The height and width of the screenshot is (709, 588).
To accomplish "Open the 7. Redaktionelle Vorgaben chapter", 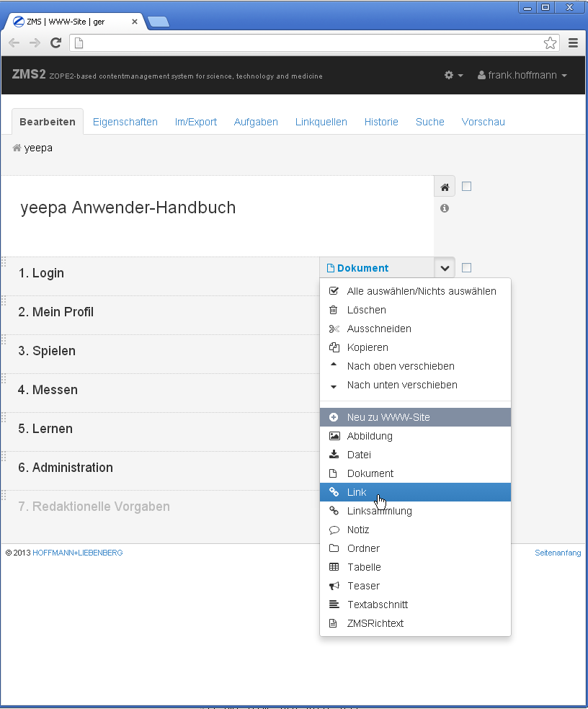I will click(94, 507).
